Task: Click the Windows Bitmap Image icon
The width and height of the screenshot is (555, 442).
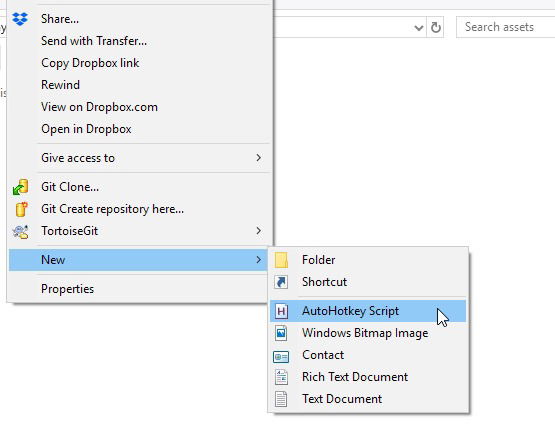Action: pyautogui.click(x=281, y=333)
